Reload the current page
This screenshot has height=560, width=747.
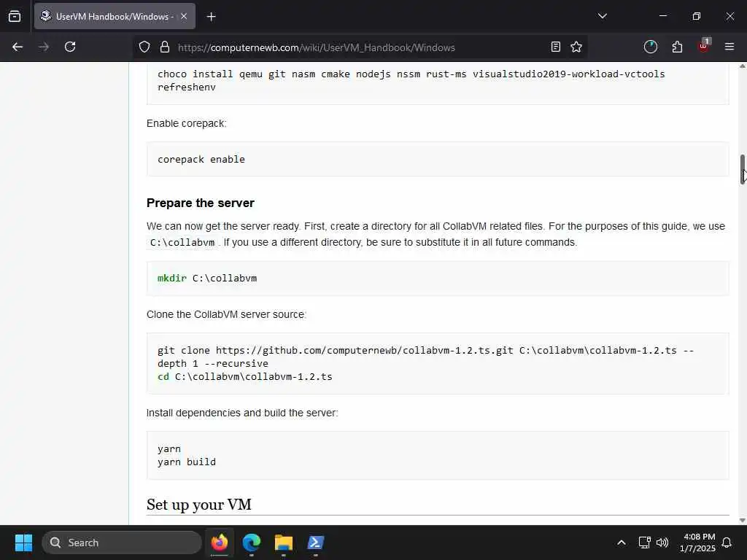(70, 47)
